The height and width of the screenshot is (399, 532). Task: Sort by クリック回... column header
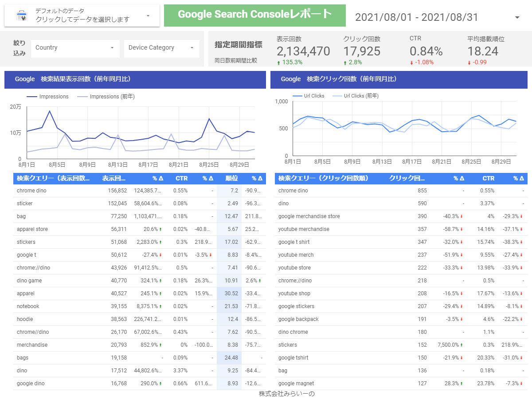point(407,178)
